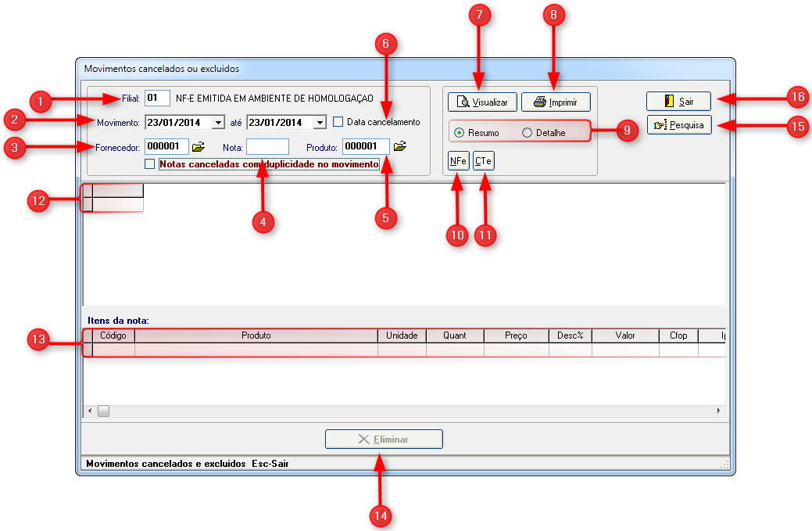812x531 pixels.
Task: Focus the Produto code field
Action: (x=366, y=146)
